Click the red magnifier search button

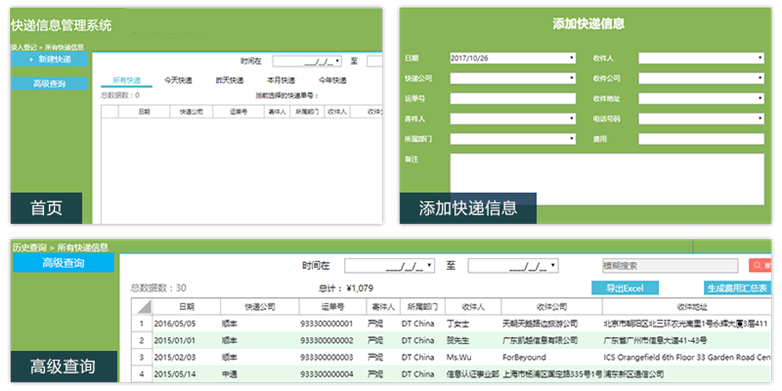760,265
